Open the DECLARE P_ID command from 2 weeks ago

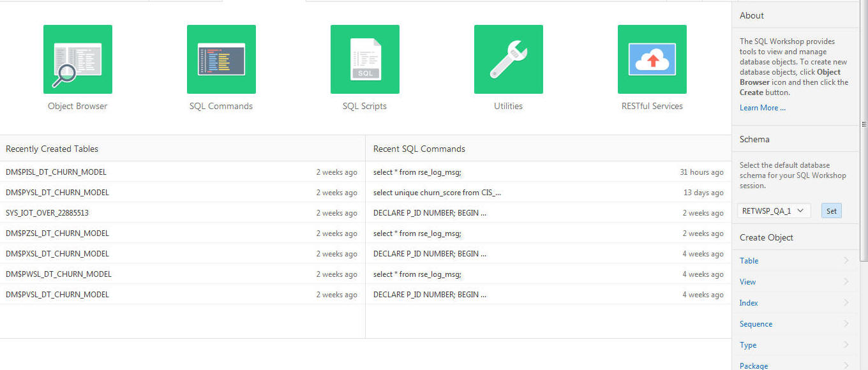[x=430, y=213]
